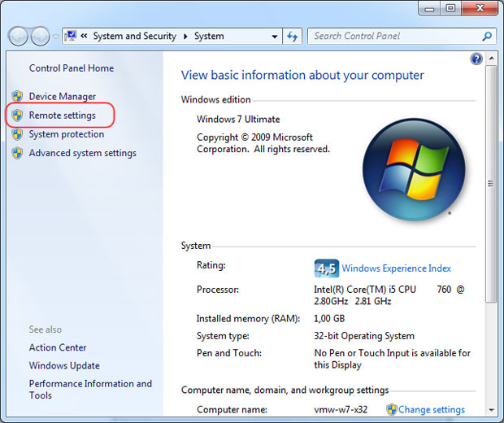Select System and Security breadcrumb
The width and height of the screenshot is (504, 423).
135,36
